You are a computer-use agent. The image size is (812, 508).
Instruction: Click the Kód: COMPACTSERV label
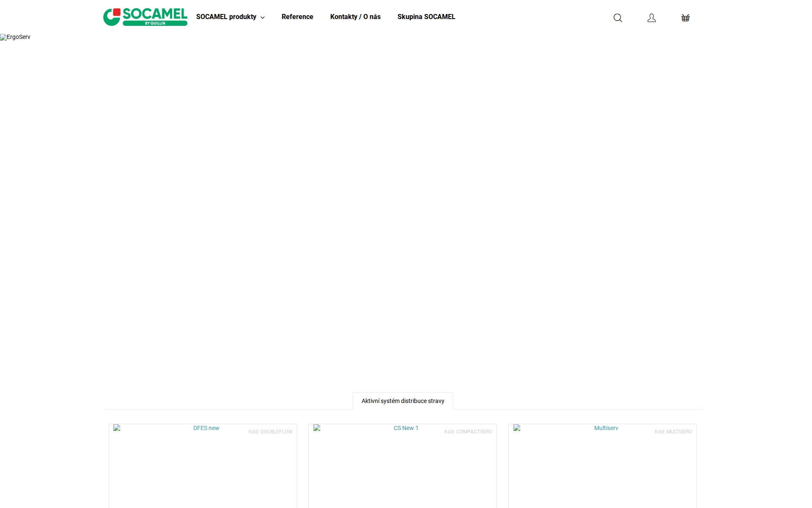[x=468, y=432]
